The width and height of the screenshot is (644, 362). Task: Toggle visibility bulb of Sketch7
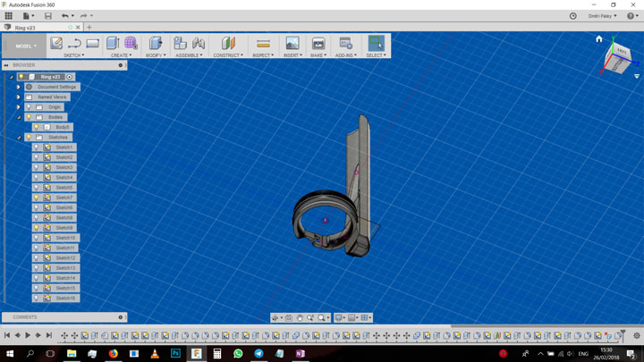click(x=36, y=198)
